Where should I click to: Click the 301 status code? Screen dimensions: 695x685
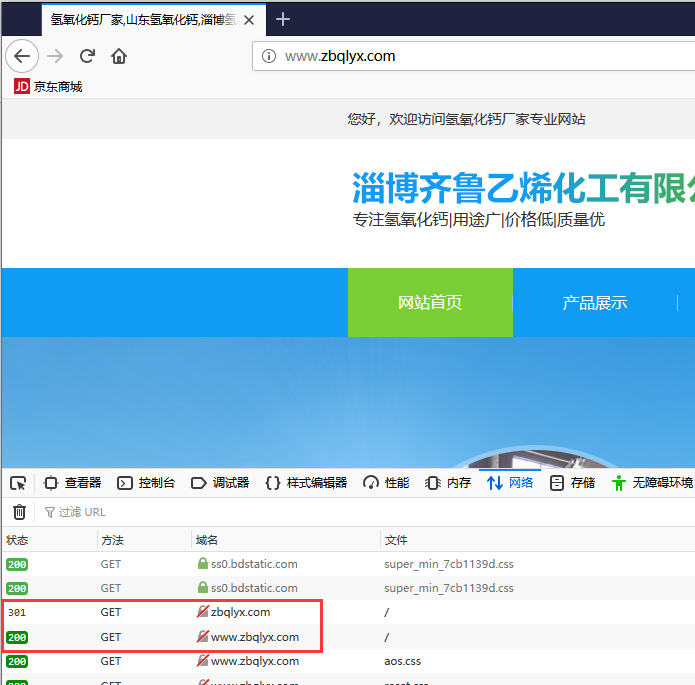pyautogui.click(x=17, y=613)
